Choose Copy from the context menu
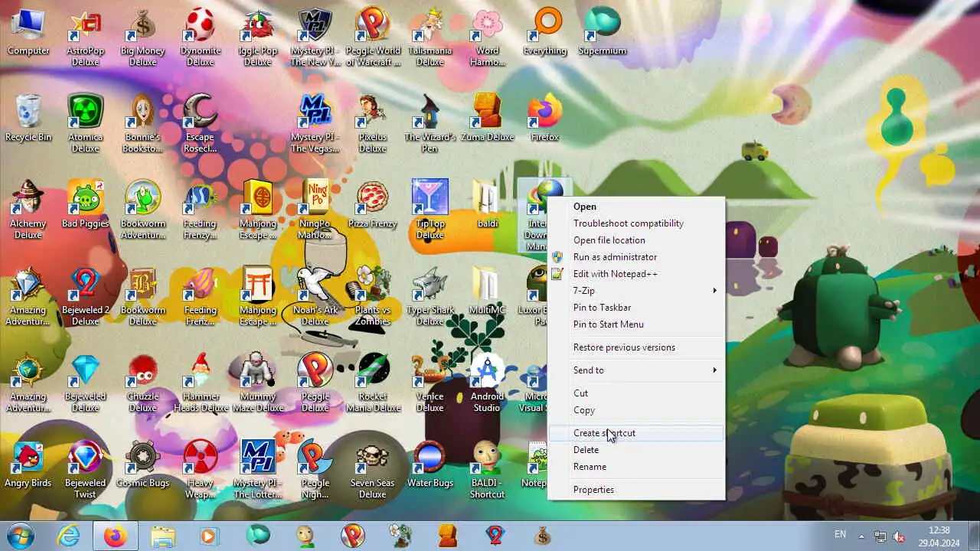The height and width of the screenshot is (551, 980). 636,410
